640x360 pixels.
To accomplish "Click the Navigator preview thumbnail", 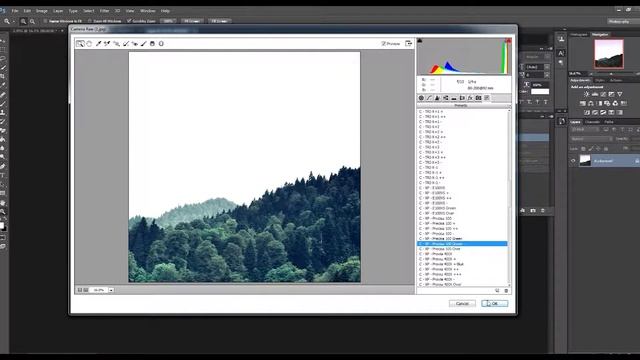I will pyautogui.click(x=609, y=54).
